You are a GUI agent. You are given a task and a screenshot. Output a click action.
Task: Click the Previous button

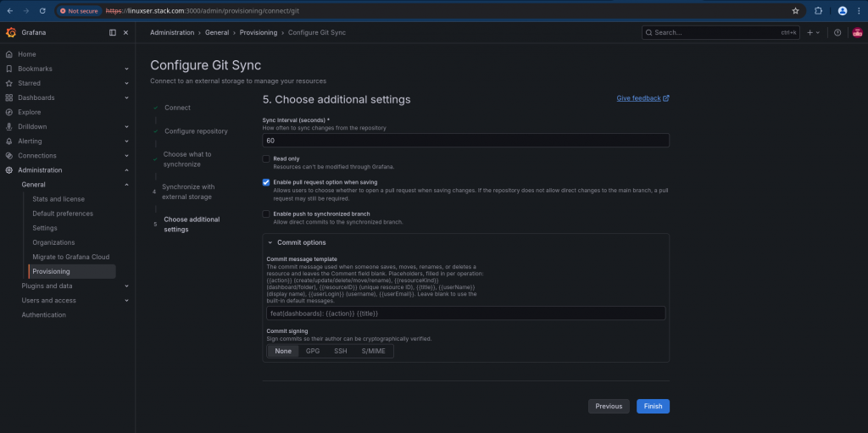(609, 407)
